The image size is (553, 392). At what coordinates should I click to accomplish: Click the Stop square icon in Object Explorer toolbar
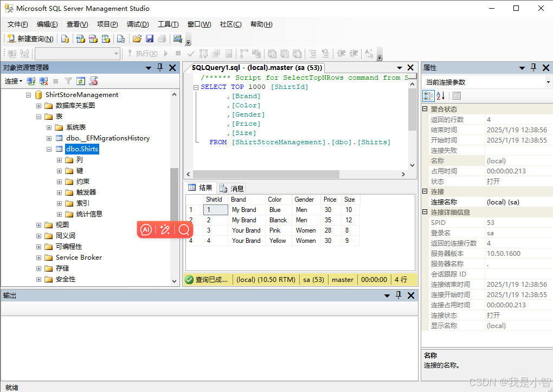pos(55,81)
